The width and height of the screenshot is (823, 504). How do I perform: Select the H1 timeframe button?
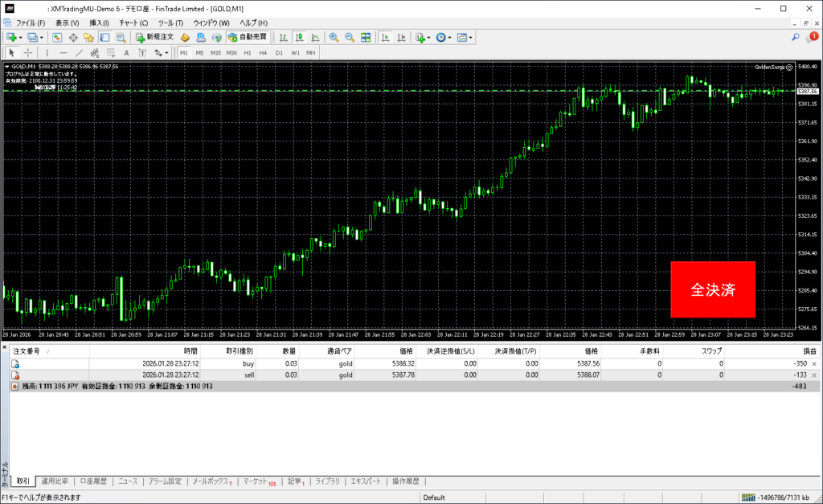(248, 52)
